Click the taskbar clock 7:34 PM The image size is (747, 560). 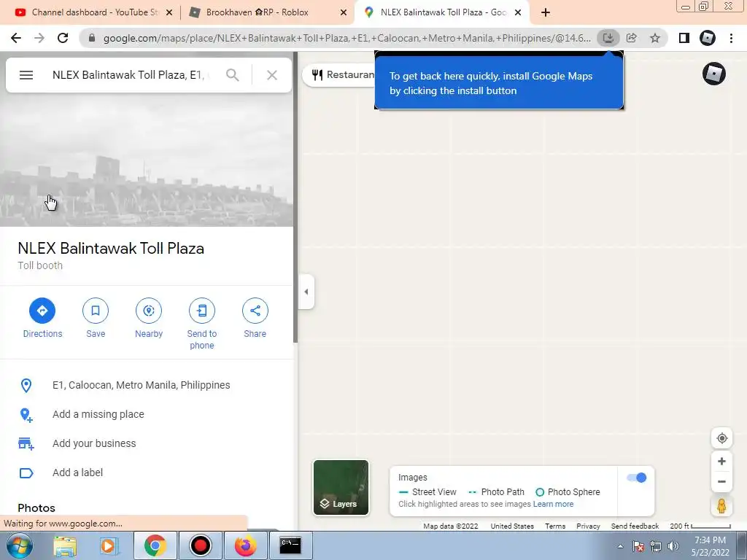711,540
